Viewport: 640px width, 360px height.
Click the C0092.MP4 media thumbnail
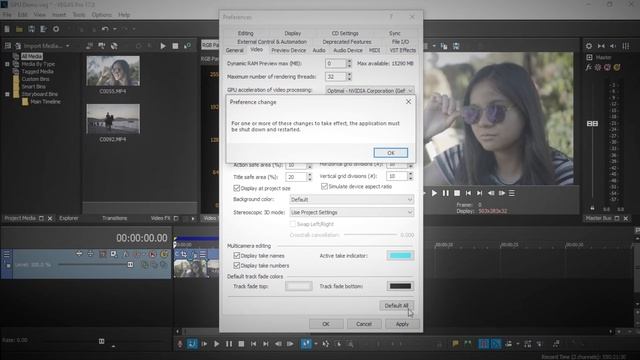click(113, 119)
